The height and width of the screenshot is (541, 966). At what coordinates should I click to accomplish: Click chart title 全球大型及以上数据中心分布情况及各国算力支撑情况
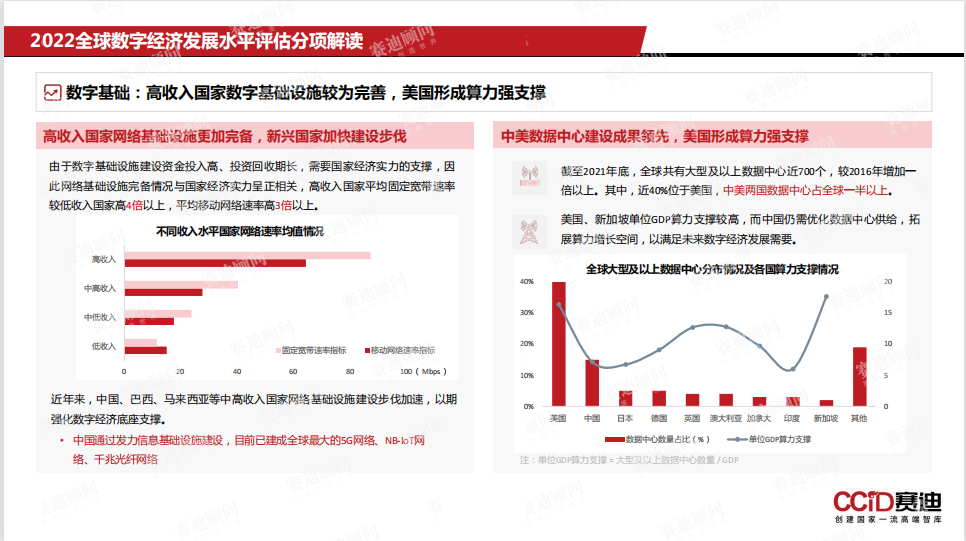(x=712, y=269)
